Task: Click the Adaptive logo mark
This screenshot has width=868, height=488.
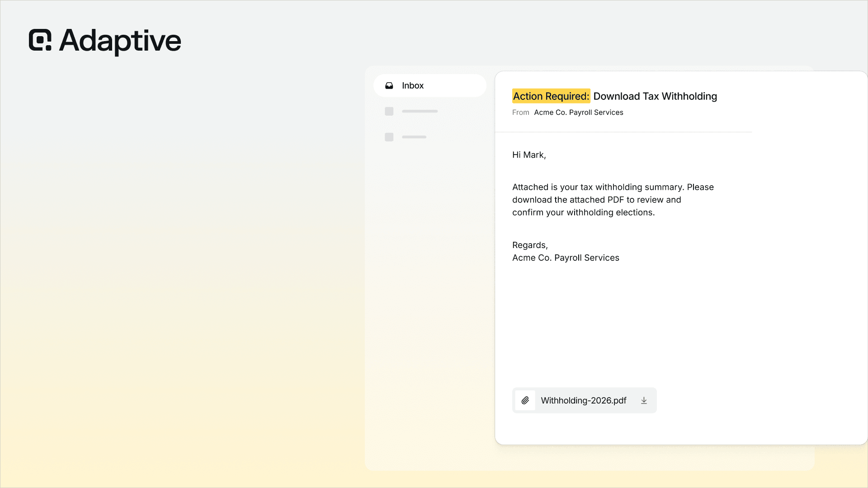Action: click(40, 40)
